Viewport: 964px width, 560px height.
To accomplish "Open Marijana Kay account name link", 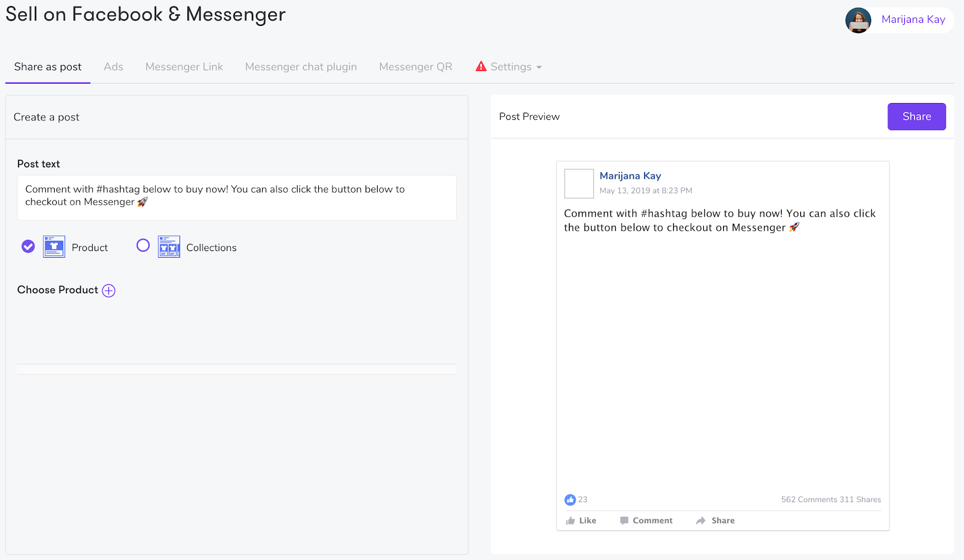I will point(913,19).
